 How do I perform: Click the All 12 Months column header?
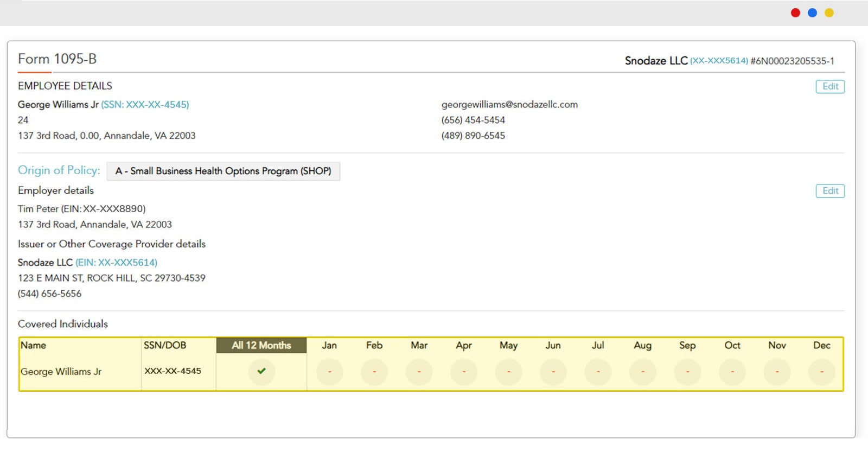click(x=261, y=346)
